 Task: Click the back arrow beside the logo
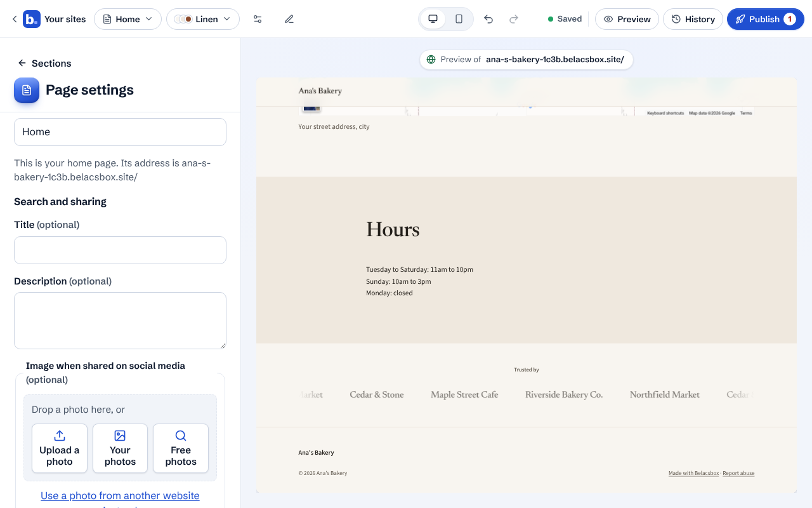click(15, 19)
